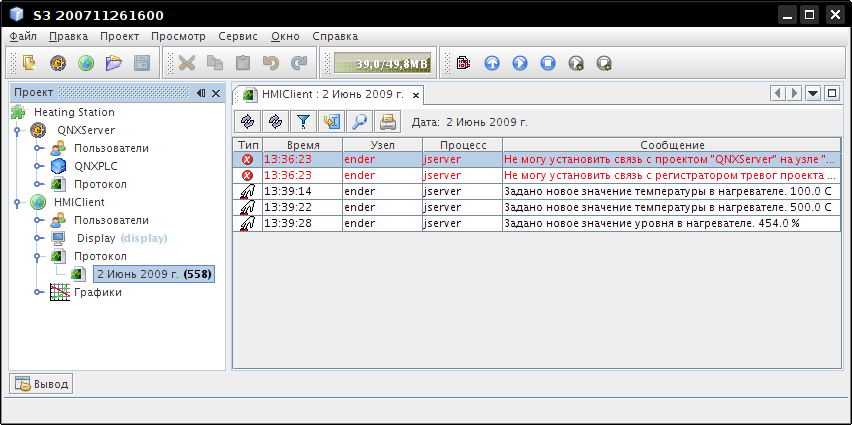Close the HMIClient protocol tab
The width and height of the screenshot is (852, 425).
pos(416,95)
